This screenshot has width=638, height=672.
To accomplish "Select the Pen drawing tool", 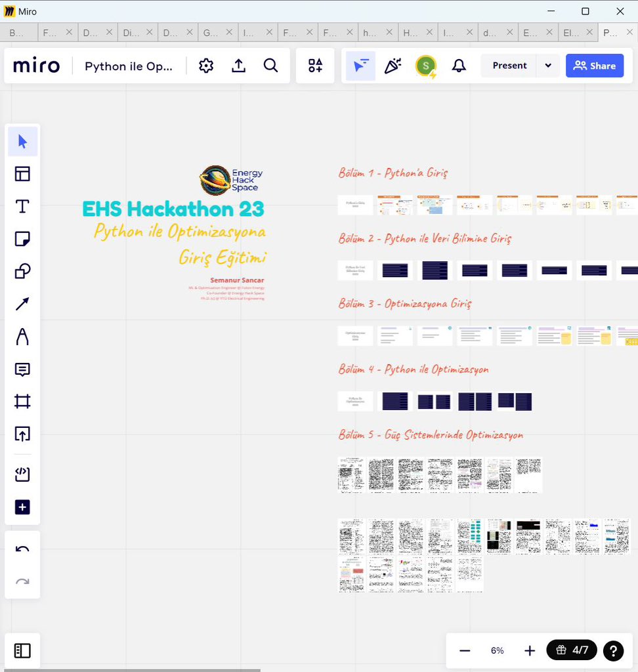I will click(23, 337).
